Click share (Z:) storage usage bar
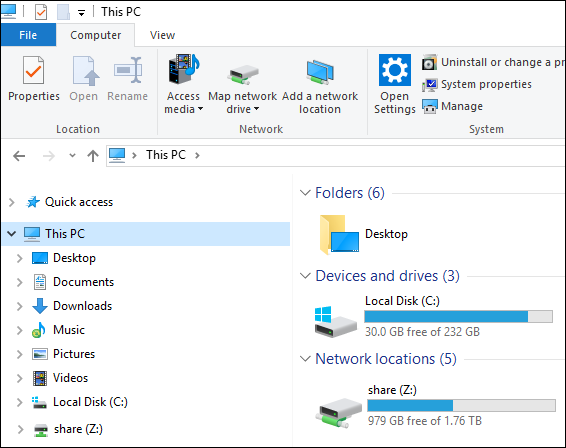The width and height of the screenshot is (566, 448). 461,405
